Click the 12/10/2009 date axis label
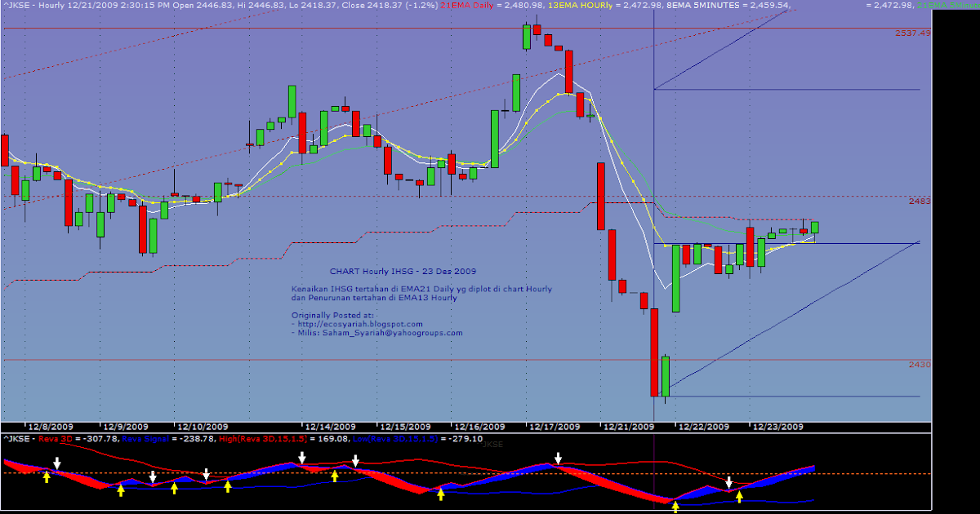This screenshot has width=980, height=514. click(x=203, y=427)
